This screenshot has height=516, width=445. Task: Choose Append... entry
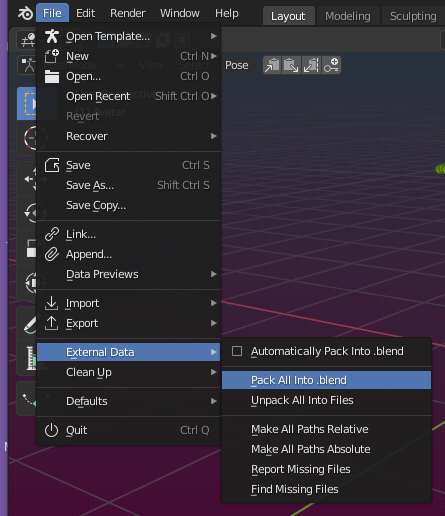tap(129, 254)
